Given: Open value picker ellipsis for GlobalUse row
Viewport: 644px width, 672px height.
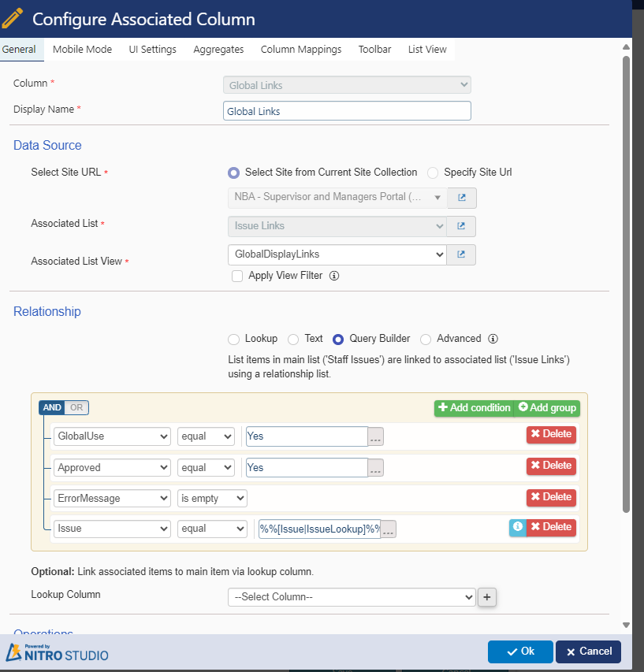Looking at the screenshot, I should [x=376, y=436].
